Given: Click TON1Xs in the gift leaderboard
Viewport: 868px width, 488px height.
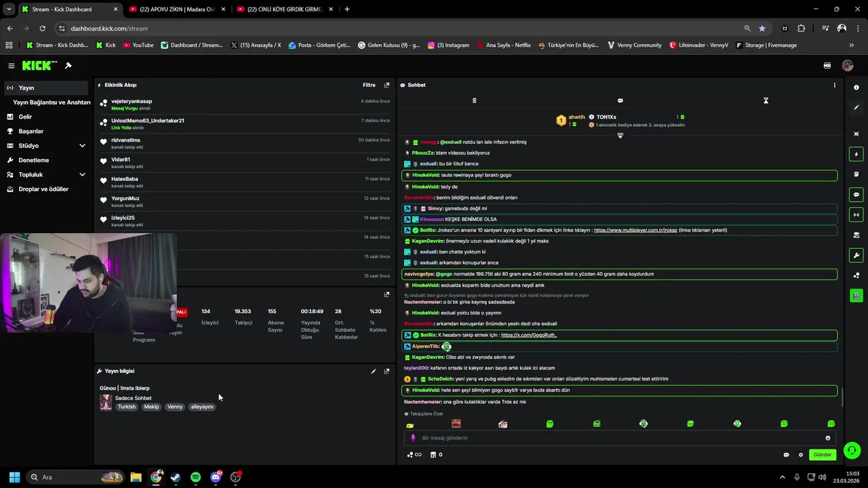Looking at the screenshot, I should [606, 117].
